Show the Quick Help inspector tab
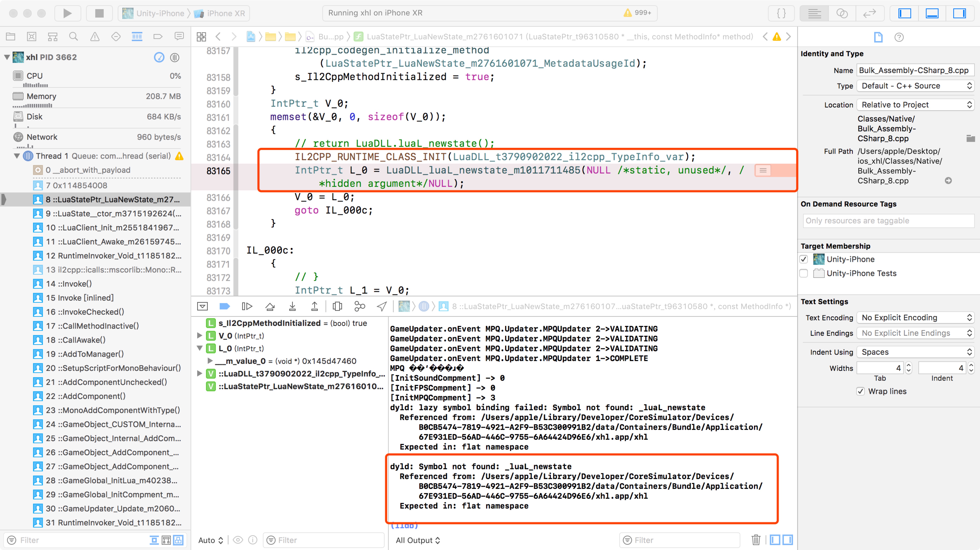 (x=899, y=37)
